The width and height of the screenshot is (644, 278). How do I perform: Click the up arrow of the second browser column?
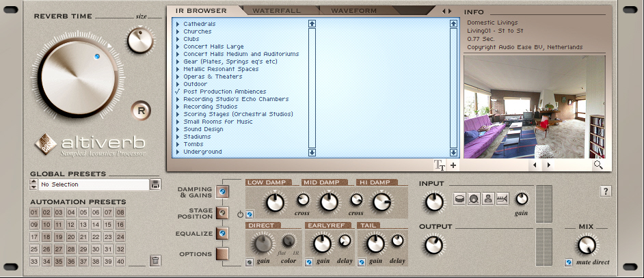(x=453, y=24)
